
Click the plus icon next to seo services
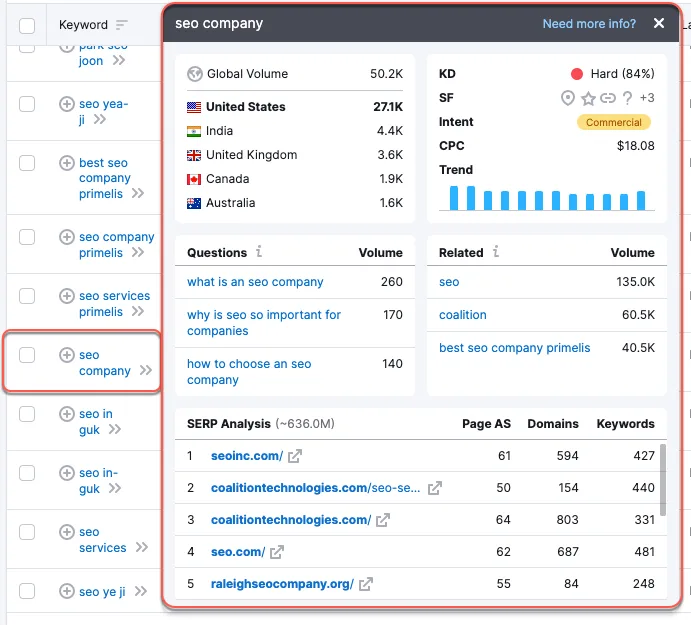point(67,532)
